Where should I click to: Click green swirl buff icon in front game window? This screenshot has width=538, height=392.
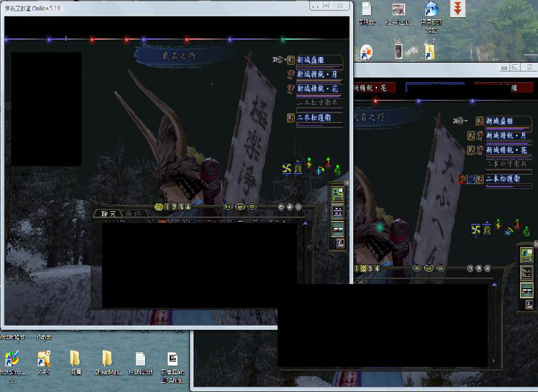pyautogui.click(x=338, y=170)
